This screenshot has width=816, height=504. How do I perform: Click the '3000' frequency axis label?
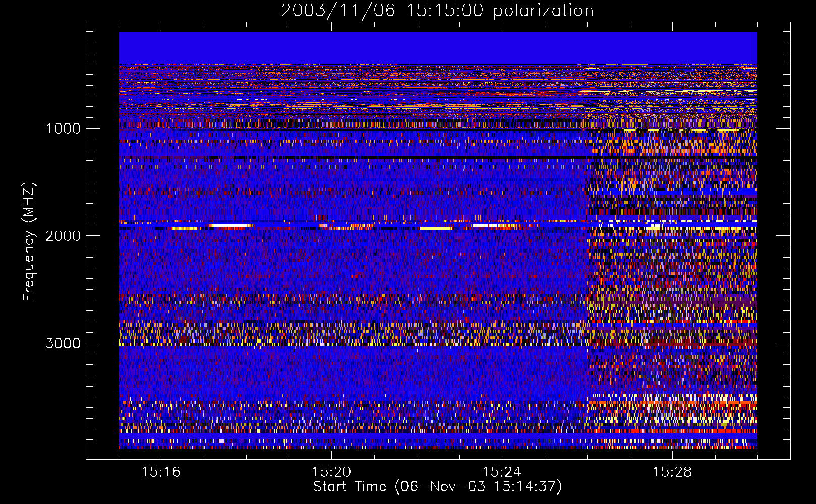pos(63,343)
